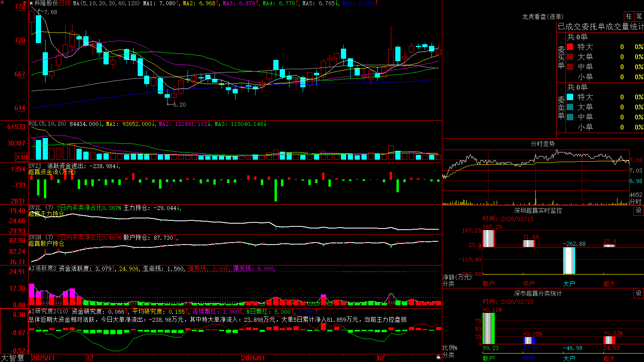Click the 委买单 section label
Image resolution: width=644 pixels, height=362 pixels.
point(561,57)
